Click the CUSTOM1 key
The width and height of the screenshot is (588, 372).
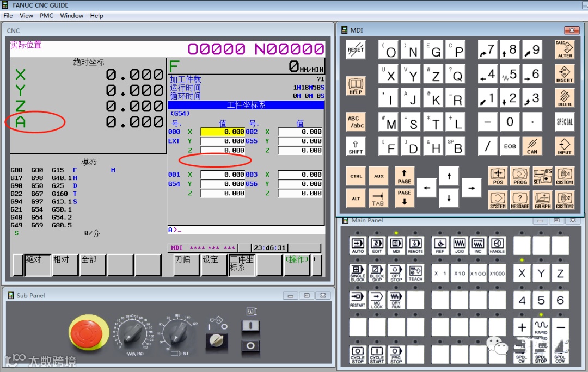coord(565,176)
